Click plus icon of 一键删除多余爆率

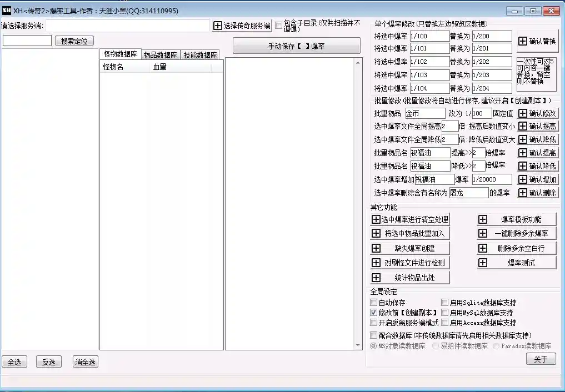click(x=482, y=233)
